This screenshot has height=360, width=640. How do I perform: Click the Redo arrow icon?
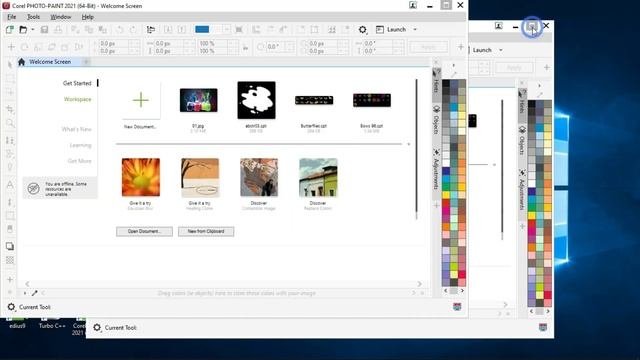133,29
